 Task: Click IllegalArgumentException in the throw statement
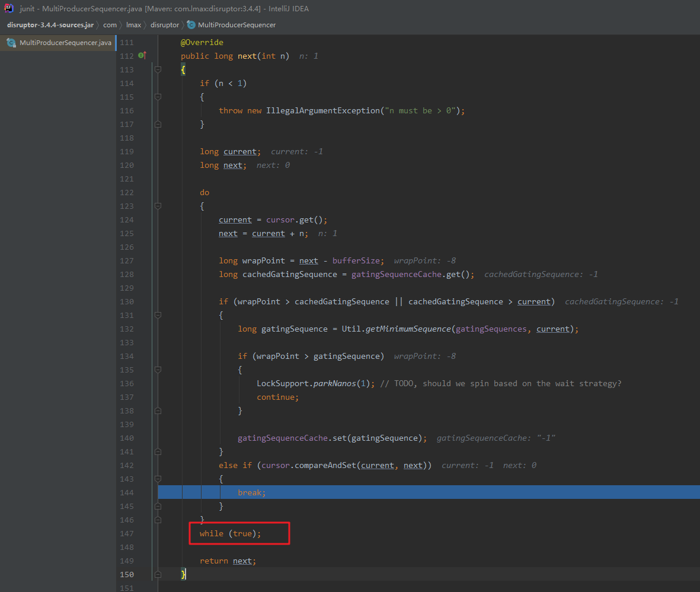tap(323, 110)
